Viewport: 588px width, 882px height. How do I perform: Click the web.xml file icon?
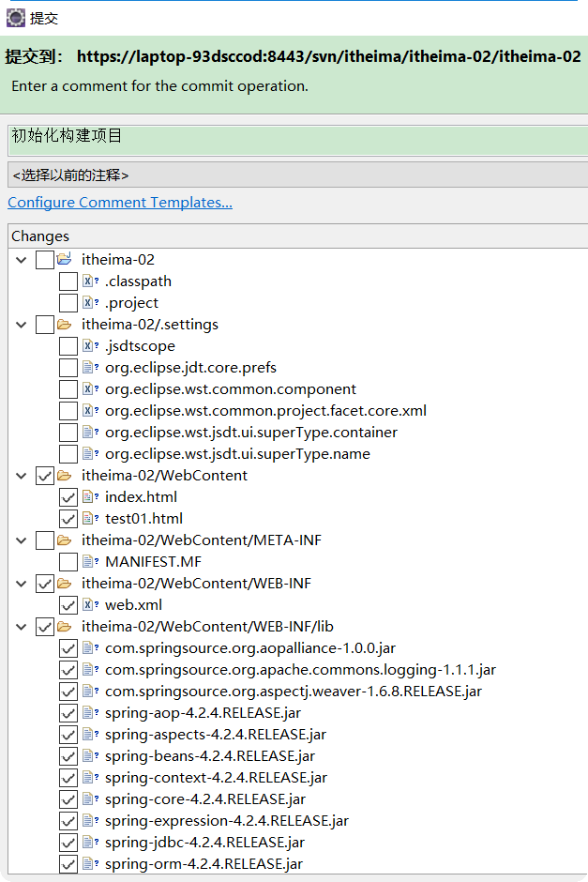click(90, 604)
